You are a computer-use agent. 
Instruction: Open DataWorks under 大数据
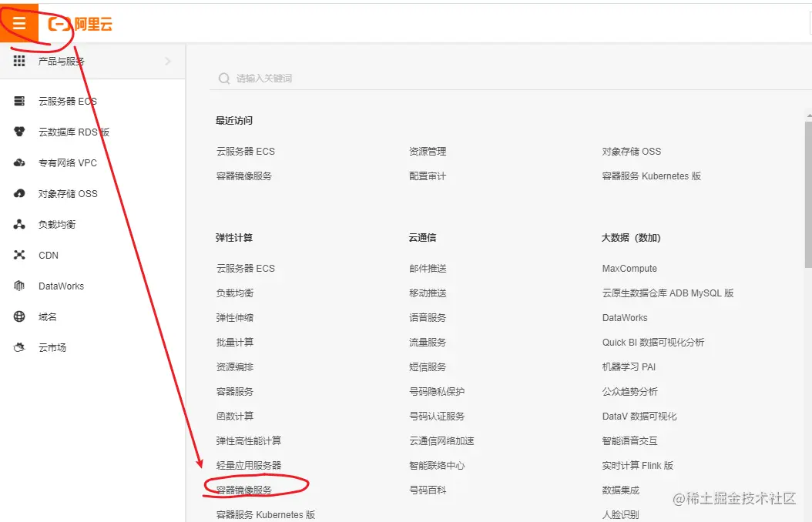[x=625, y=318]
